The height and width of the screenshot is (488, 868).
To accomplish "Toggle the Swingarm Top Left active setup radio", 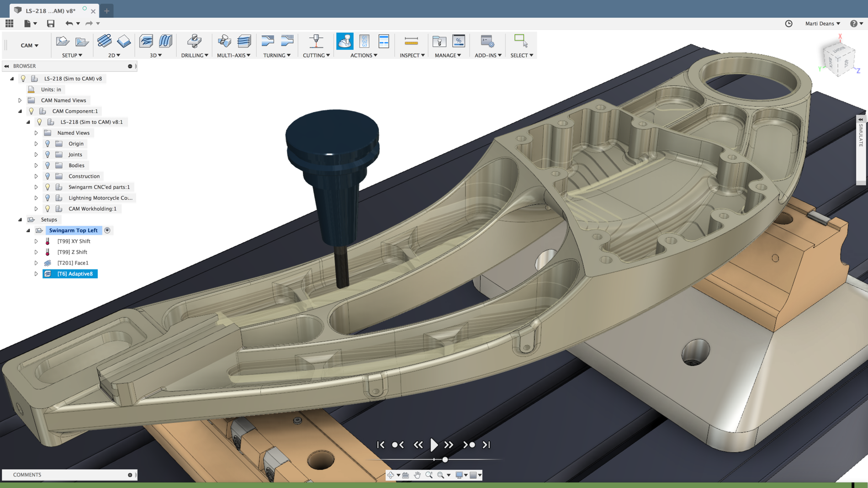I will coord(107,230).
